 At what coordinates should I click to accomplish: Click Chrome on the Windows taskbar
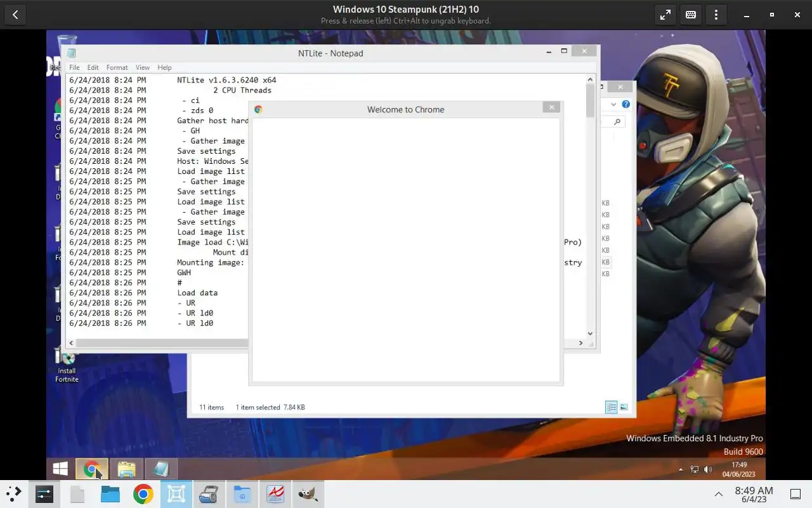(91, 469)
